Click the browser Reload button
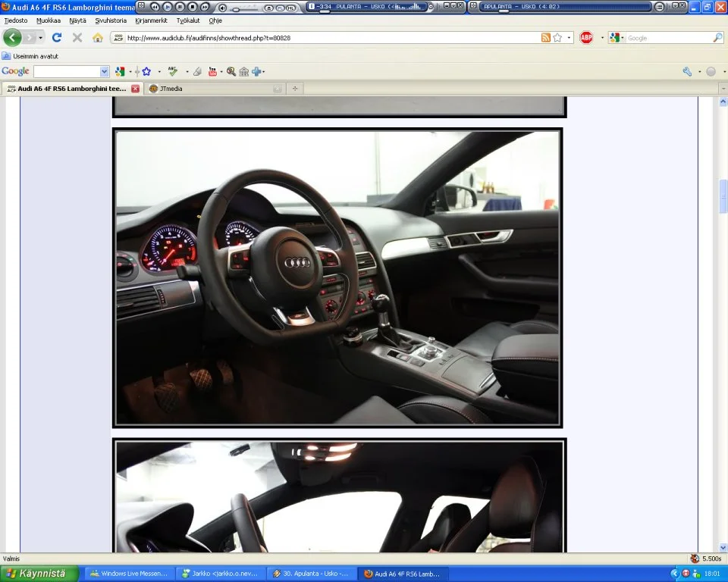Image resolution: width=728 pixels, height=582 pixels. pyautogui.click(x=57, y=37)
